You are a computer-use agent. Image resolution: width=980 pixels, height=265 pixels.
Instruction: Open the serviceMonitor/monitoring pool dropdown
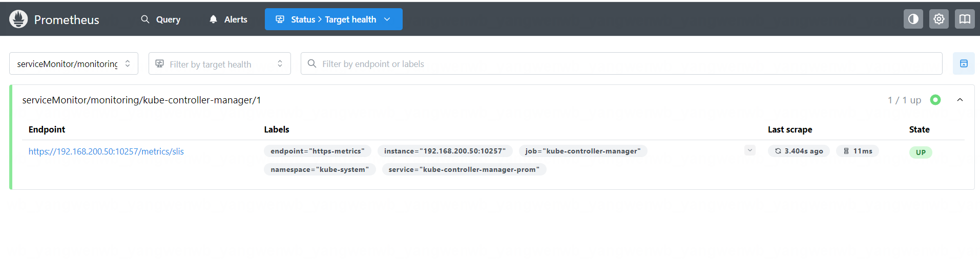[74, 64]
